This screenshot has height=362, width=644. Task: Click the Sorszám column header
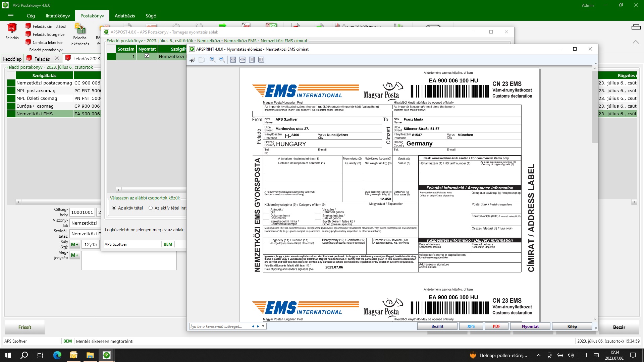tap(126, 49)
